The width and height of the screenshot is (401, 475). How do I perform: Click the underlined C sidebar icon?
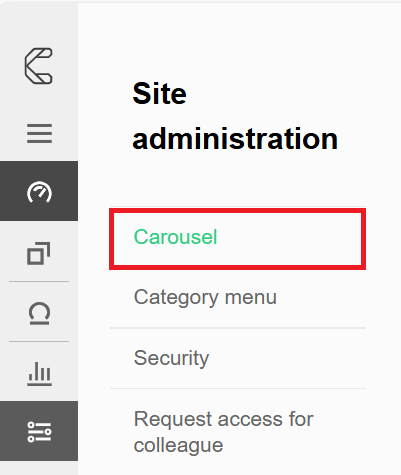(x=39, y=313)
